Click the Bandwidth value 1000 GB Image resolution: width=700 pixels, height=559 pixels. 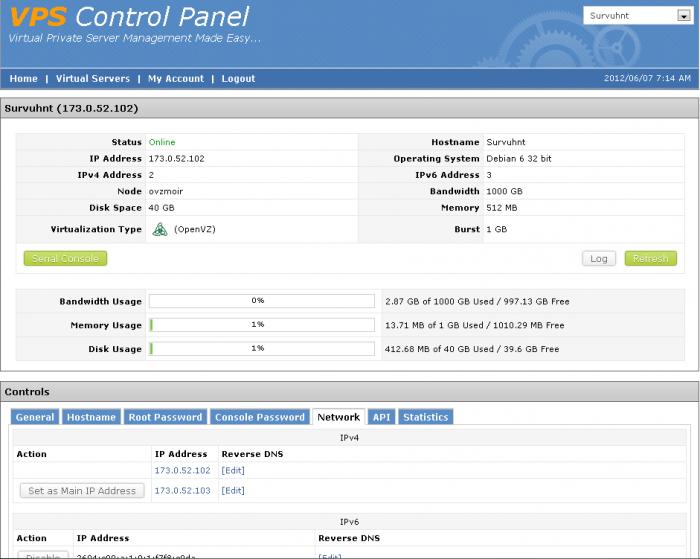point(504,192)
